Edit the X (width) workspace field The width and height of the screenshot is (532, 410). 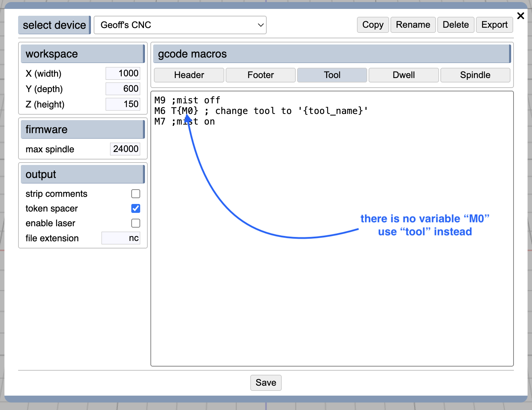(123, 74)
